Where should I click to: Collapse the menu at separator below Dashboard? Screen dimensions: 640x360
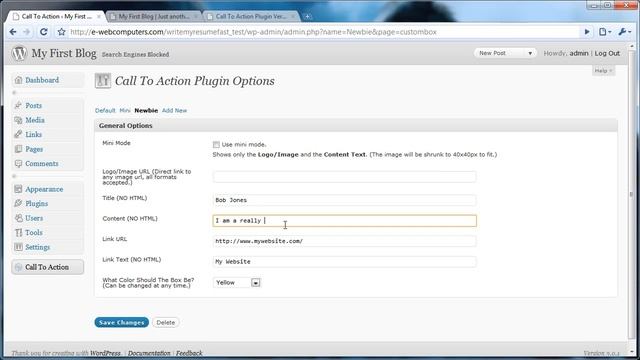coord(47,93)
